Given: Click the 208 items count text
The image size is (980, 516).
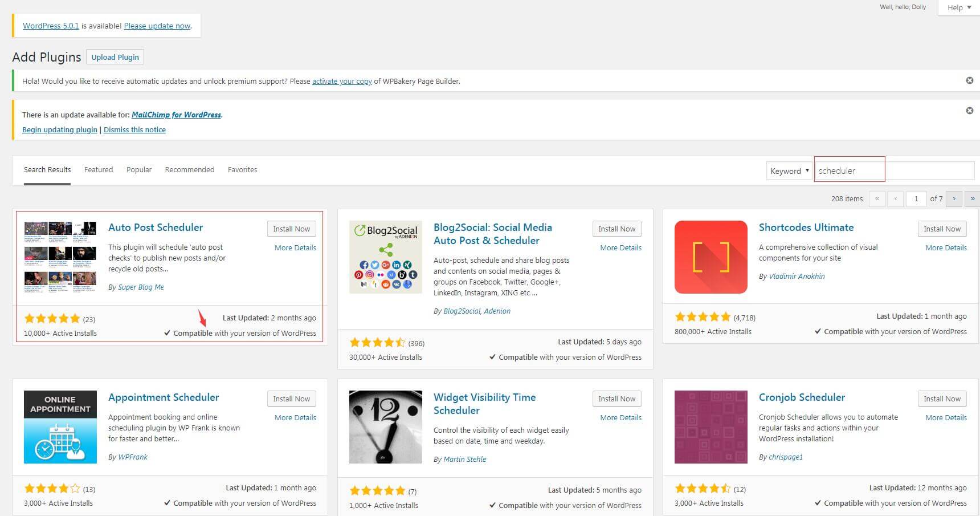Looking at the screenshot, I should (x=847, y=198).
